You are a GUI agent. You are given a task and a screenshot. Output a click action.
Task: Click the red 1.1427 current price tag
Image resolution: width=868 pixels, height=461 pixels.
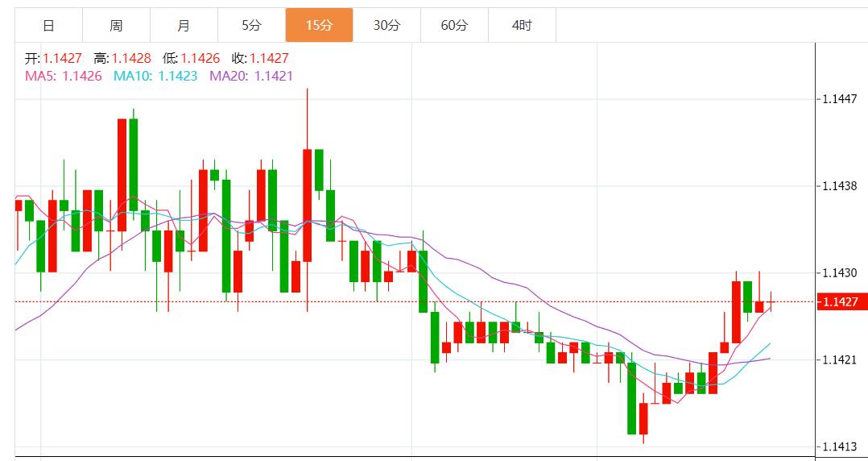[841, 301]
